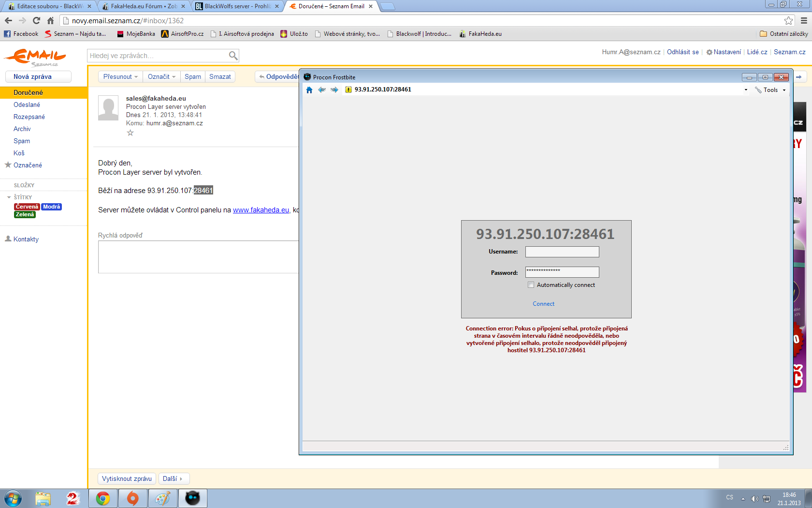Click the Chrome taskbar icon

click(x=103, y=498)
